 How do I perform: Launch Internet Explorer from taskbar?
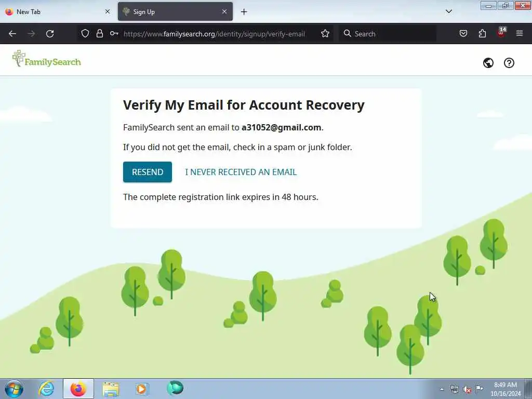[46, 389]
